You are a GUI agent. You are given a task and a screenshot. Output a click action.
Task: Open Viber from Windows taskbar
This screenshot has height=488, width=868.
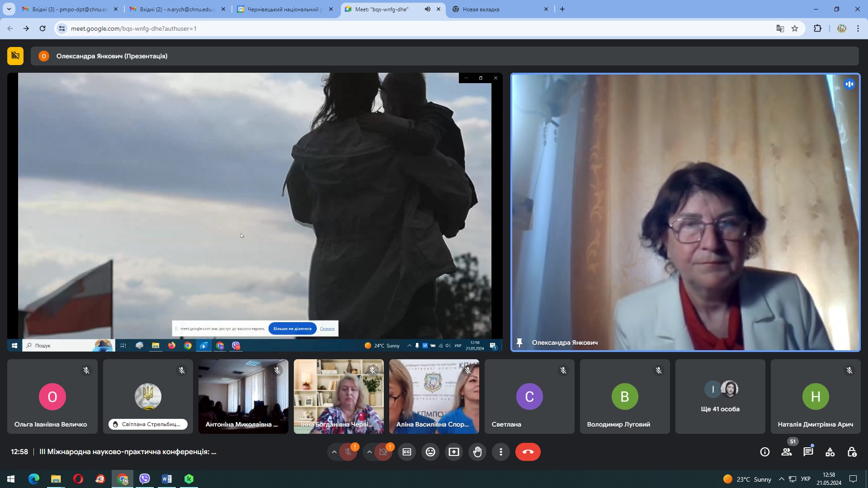(145, 479)
